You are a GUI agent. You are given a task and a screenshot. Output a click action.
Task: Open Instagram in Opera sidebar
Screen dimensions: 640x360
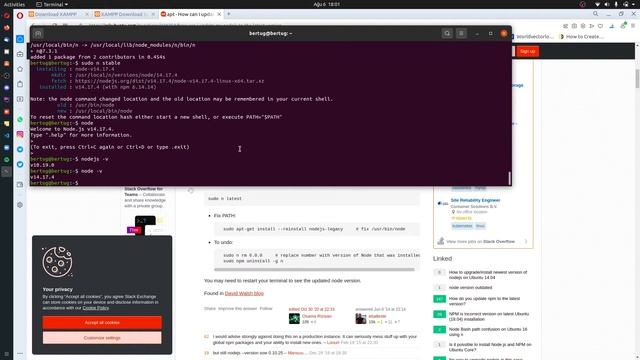coord(20,134)
